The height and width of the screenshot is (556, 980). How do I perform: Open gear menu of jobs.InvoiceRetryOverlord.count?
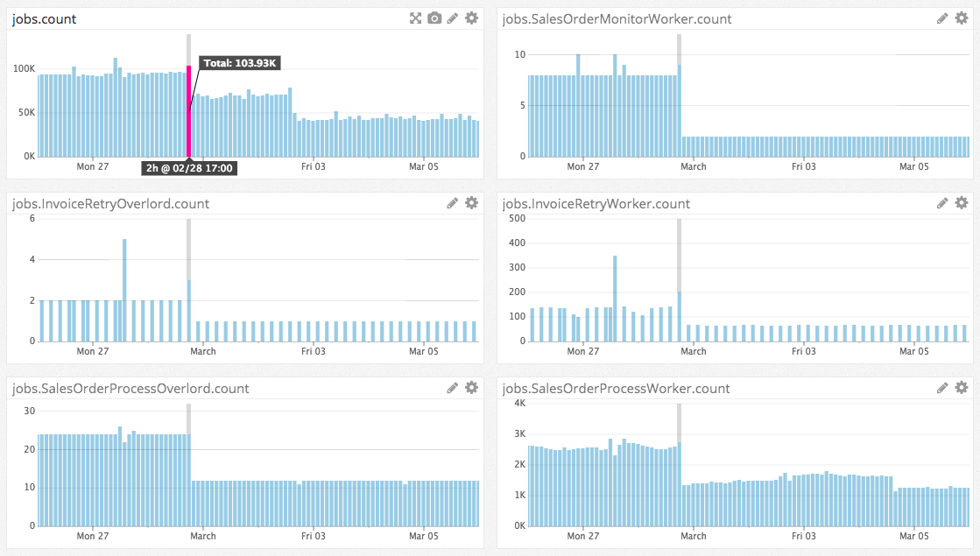(x=472, y=202)
